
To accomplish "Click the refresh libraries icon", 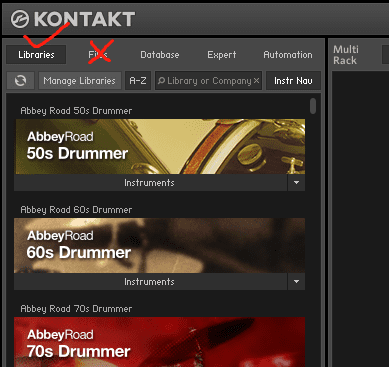I will pyautogui.click(x=20, y=81).
